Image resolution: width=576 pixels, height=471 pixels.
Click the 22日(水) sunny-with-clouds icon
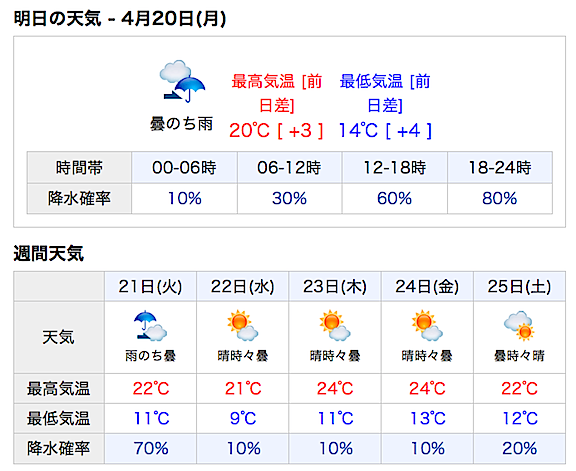242,326
